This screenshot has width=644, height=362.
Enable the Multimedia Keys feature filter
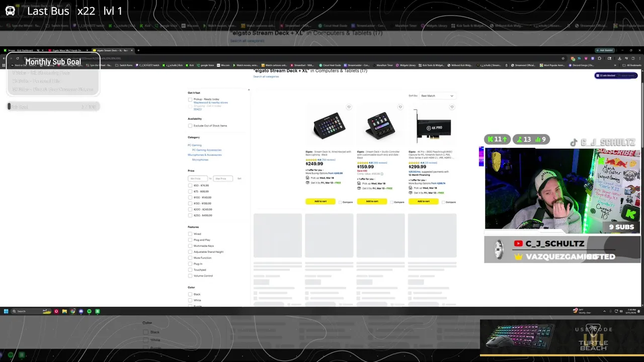point(190,246)
